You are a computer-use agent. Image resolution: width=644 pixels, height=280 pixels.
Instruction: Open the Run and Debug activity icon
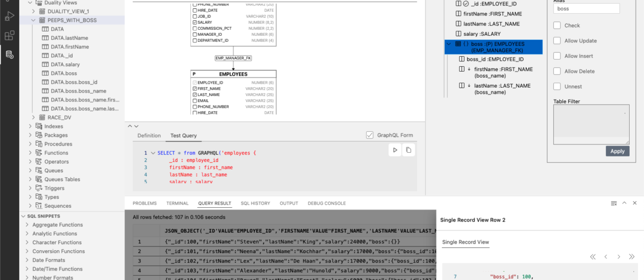[9, 17]
